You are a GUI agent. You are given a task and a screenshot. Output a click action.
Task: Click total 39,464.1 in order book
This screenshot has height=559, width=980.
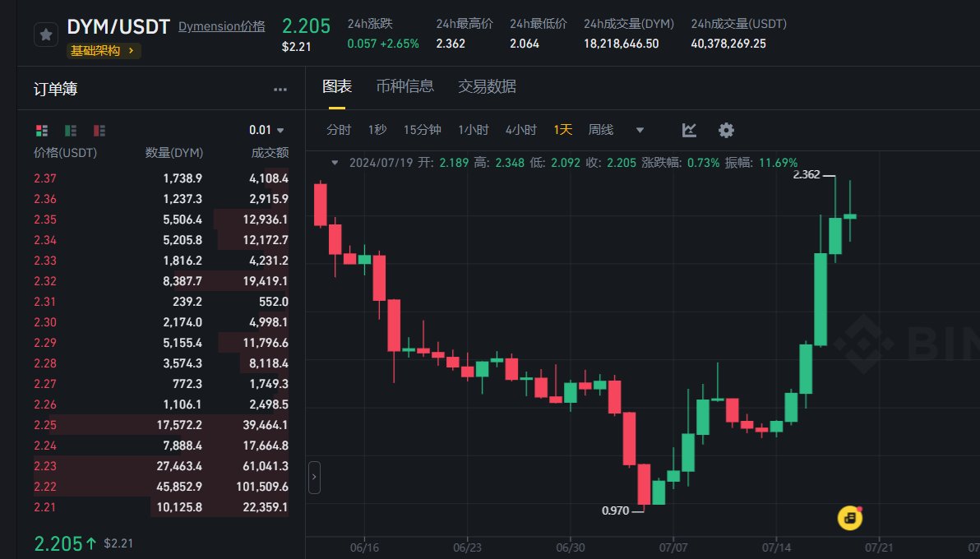(266, 425)
